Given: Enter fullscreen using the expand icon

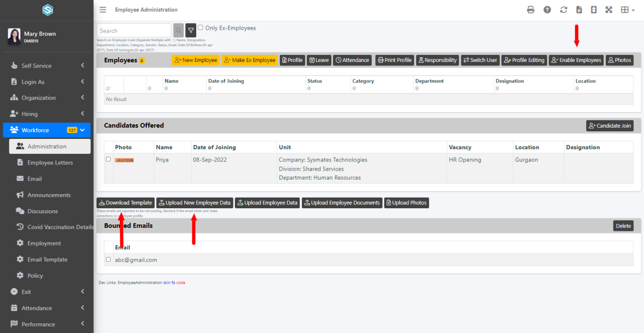Looking at the screenshot, I should 609,10.
